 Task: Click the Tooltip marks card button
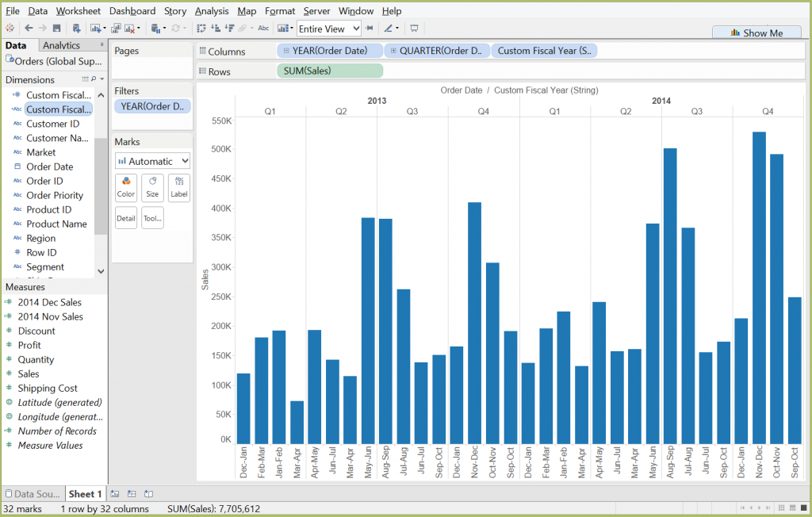point(152,218)
